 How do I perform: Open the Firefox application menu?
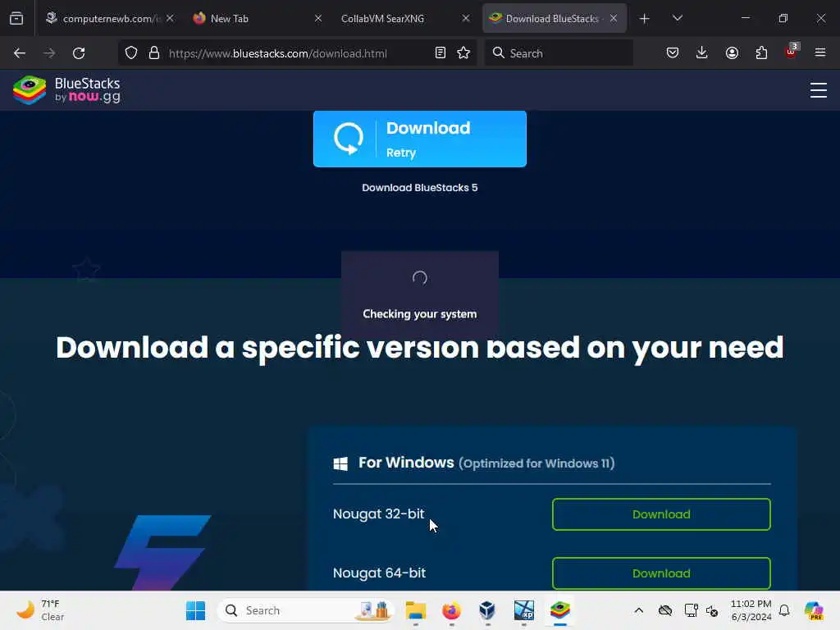tap(820, 52)
